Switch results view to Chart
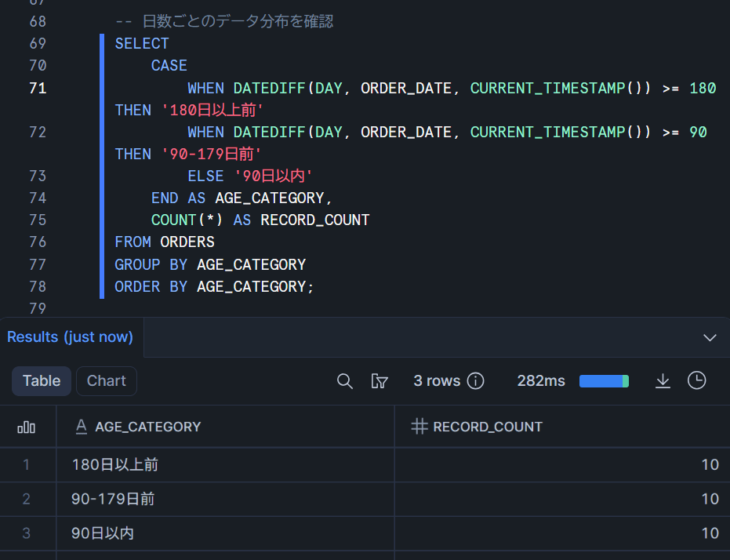730x560 pixels. coord(107,381)
